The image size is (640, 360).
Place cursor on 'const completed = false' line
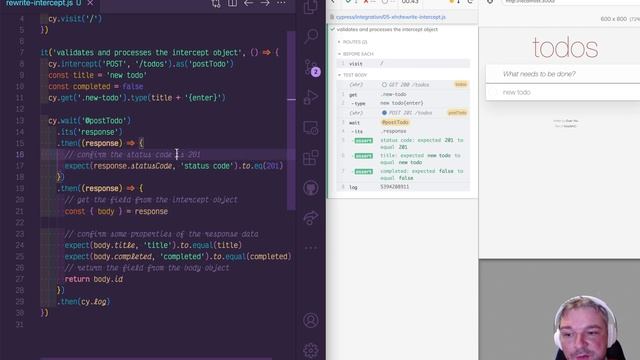[96, 87]
